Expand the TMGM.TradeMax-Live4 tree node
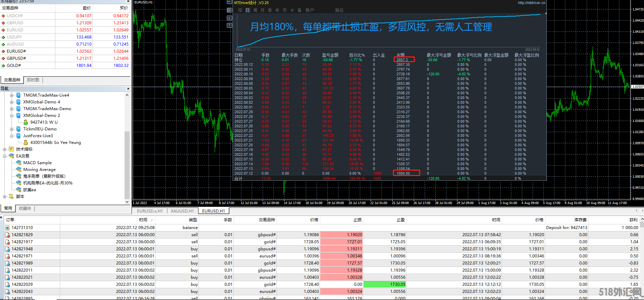644x300 pixels. click(x=12, y=95)
